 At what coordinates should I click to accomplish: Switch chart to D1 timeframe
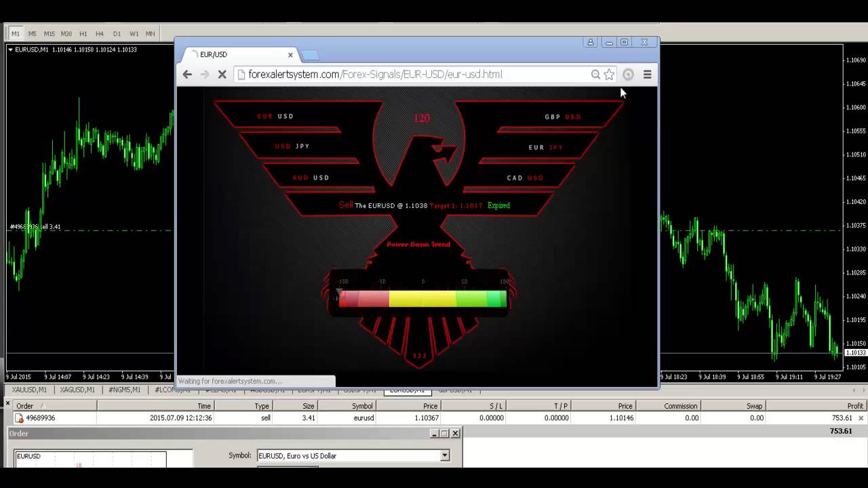[117, 33]
